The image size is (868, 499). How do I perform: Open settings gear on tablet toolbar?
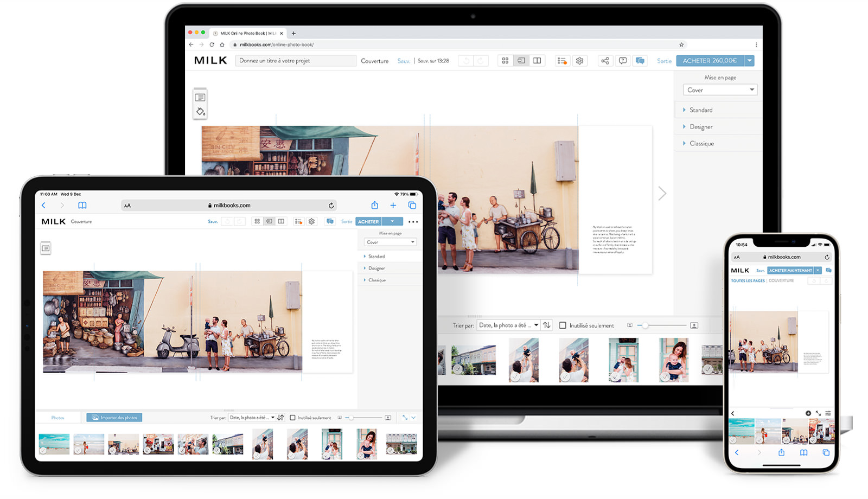311,221
